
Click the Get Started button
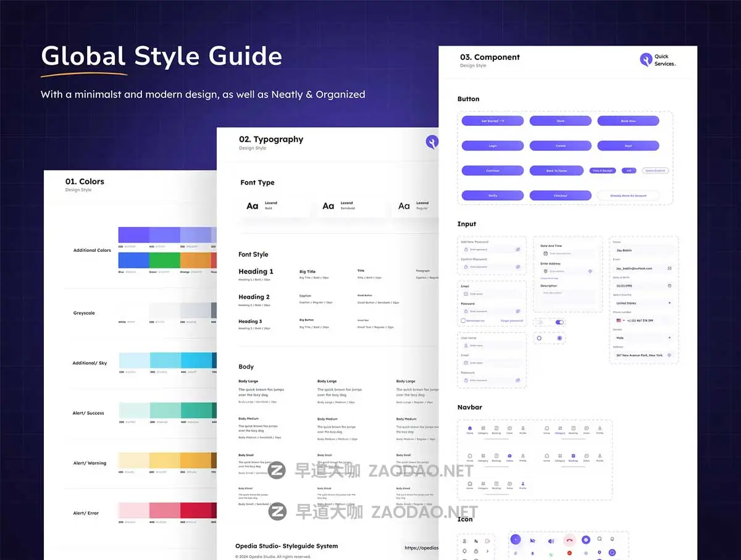(x=492, y=120)
